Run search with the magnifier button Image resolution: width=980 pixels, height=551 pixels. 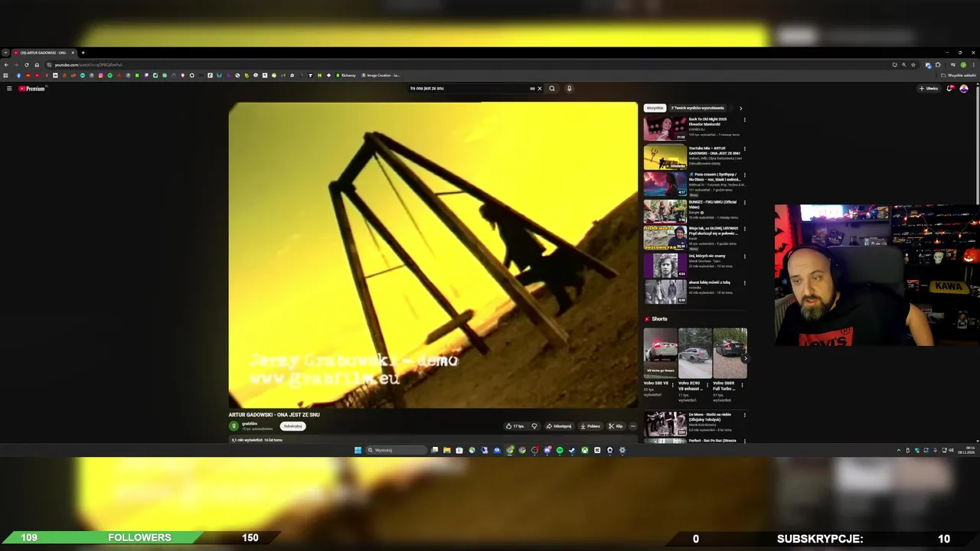pyautogui.click(x=551, y=88)
